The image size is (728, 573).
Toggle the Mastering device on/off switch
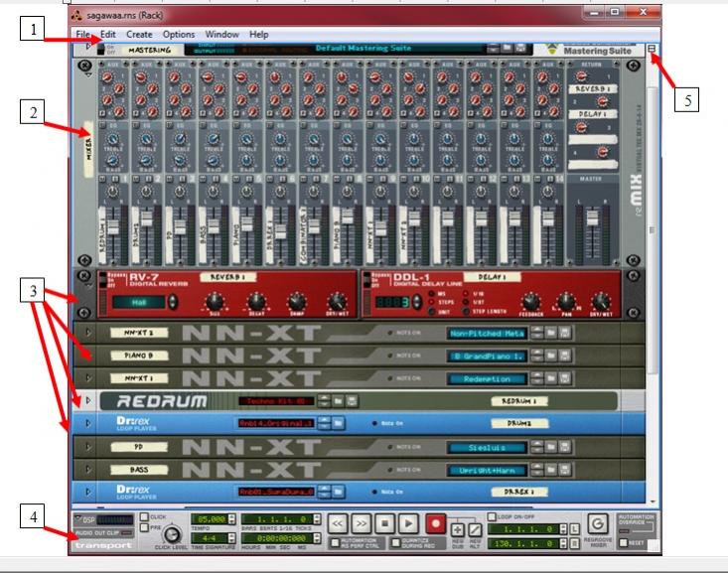pos(100,50)
